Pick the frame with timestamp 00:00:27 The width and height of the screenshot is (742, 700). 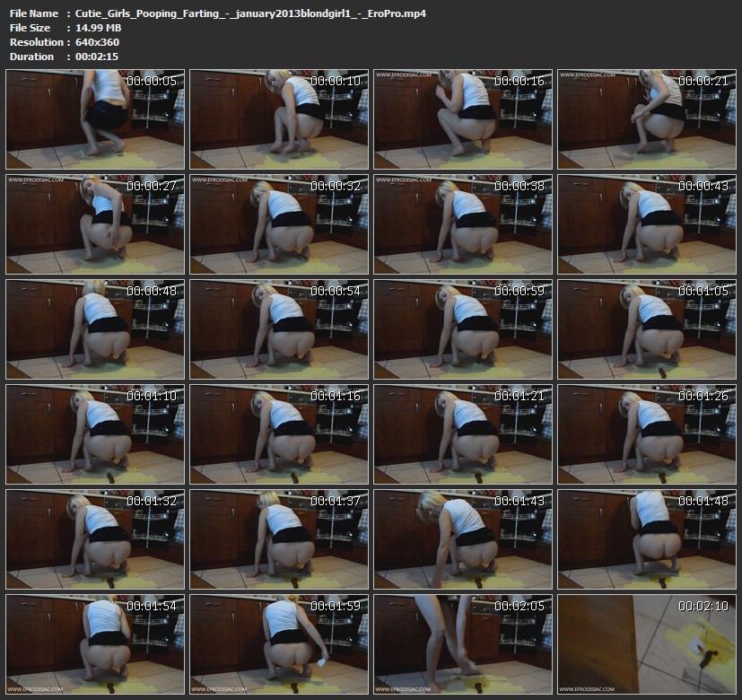click(x=95, y=224)
